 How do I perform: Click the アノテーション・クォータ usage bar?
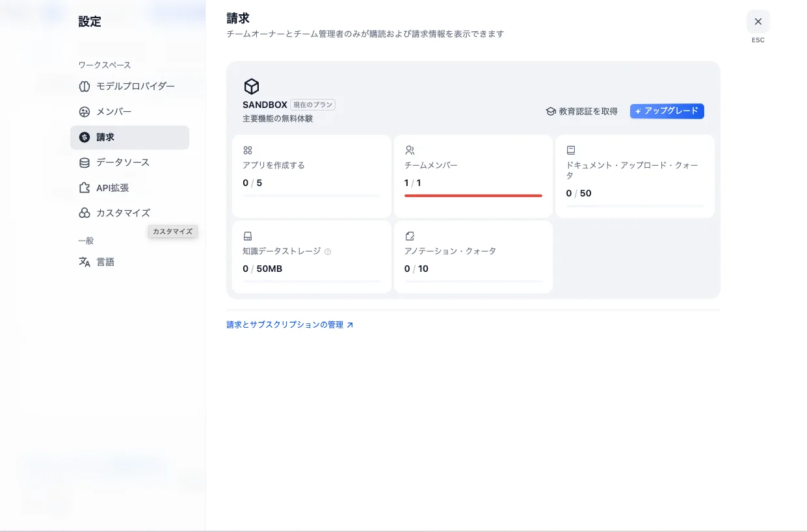[x=473, y=281]
